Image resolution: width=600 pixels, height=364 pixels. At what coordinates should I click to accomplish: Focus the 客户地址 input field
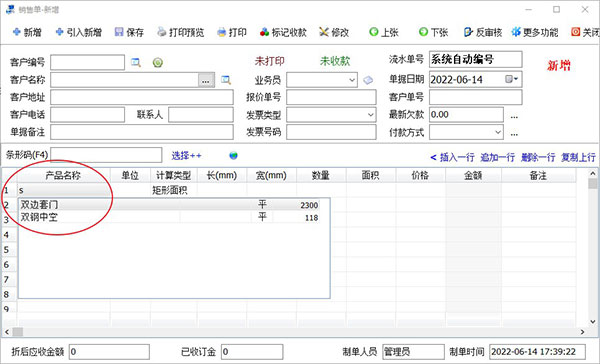tap(142, 97)
